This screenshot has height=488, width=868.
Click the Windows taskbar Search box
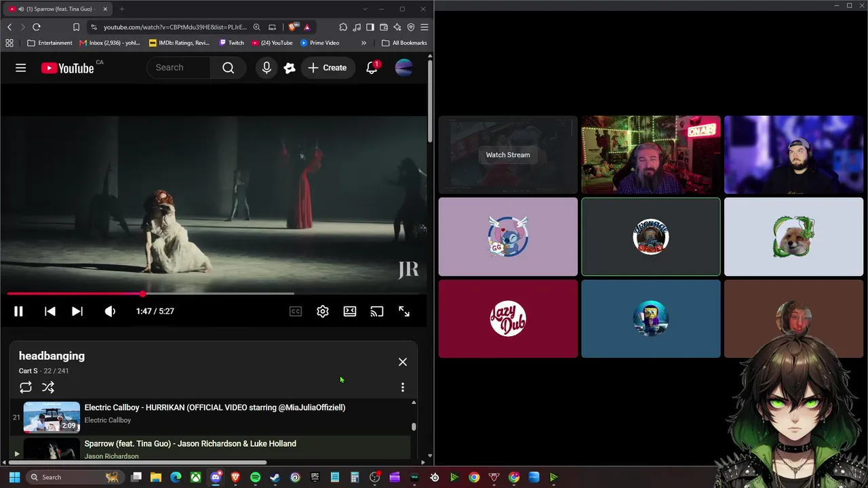point(75,477)
